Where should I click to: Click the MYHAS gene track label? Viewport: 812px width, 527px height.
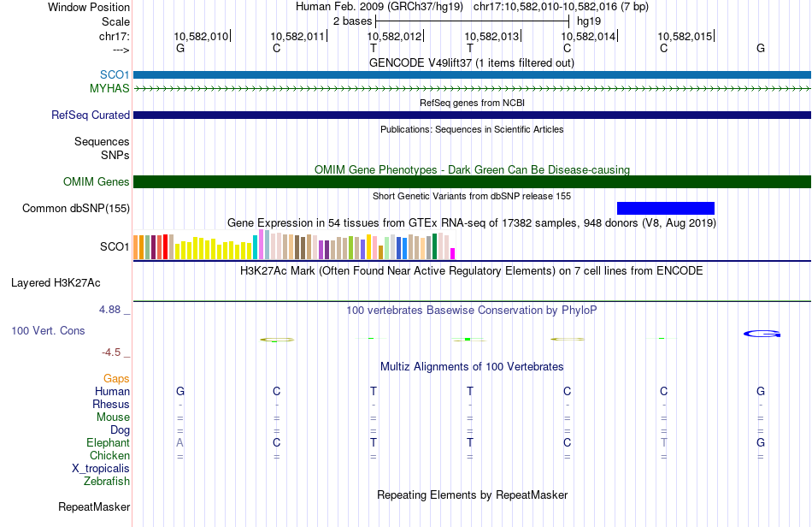pos(109,89)
